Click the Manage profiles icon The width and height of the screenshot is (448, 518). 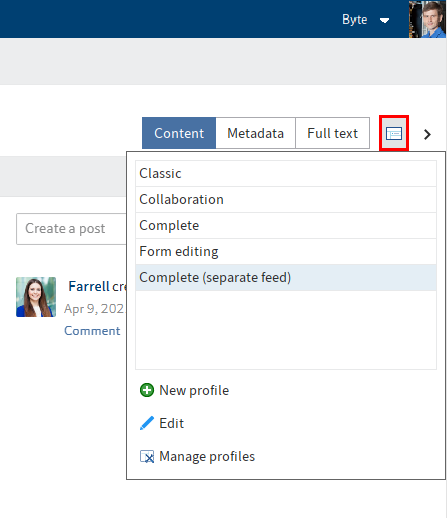tap(147, 456)
